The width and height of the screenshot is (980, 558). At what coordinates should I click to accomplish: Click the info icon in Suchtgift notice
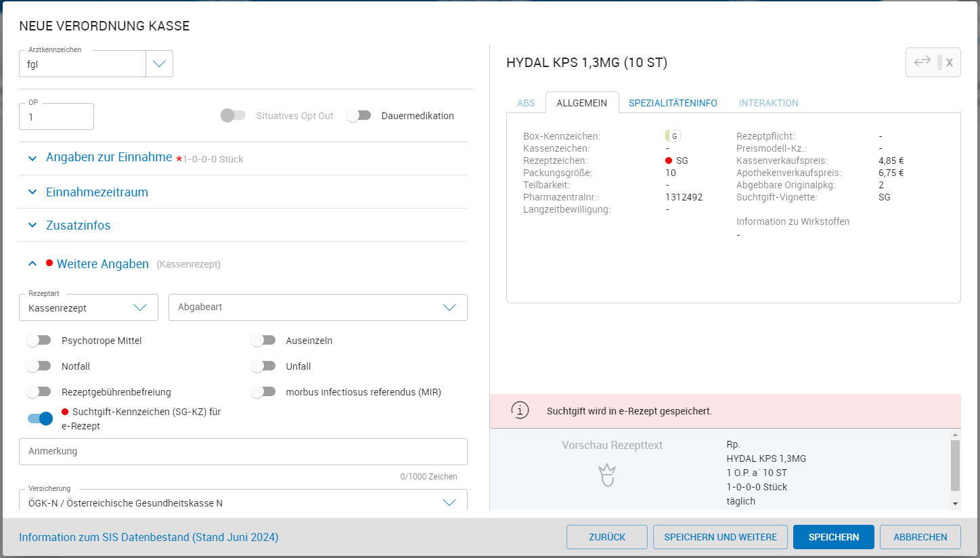[x=519, y=411]
